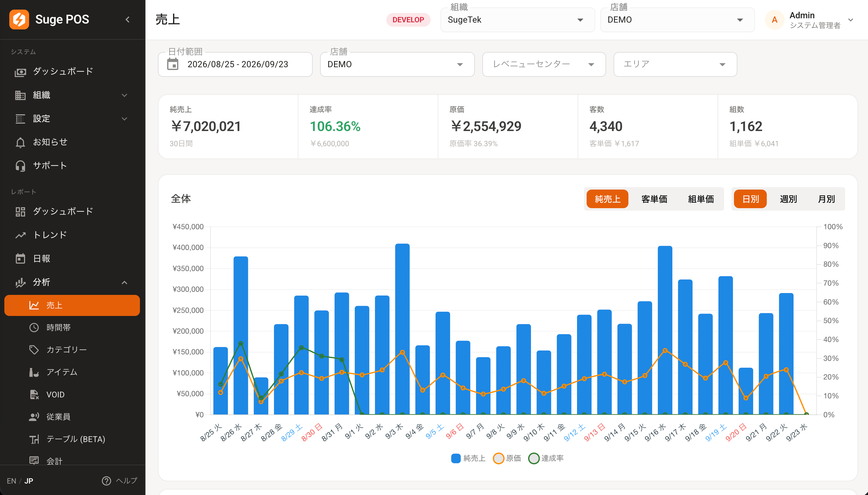
Task: Click the calendar icon in 日付範囲
Action: [173, 64]
